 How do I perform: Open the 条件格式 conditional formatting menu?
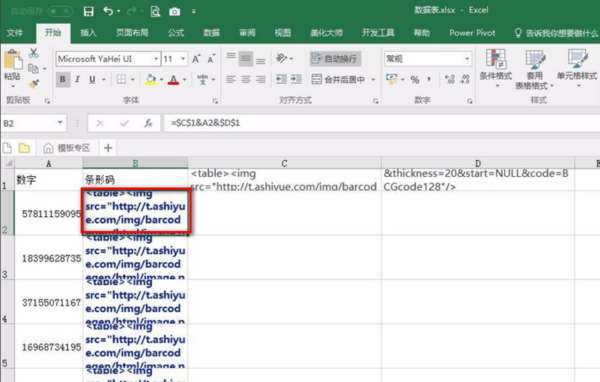496,68
